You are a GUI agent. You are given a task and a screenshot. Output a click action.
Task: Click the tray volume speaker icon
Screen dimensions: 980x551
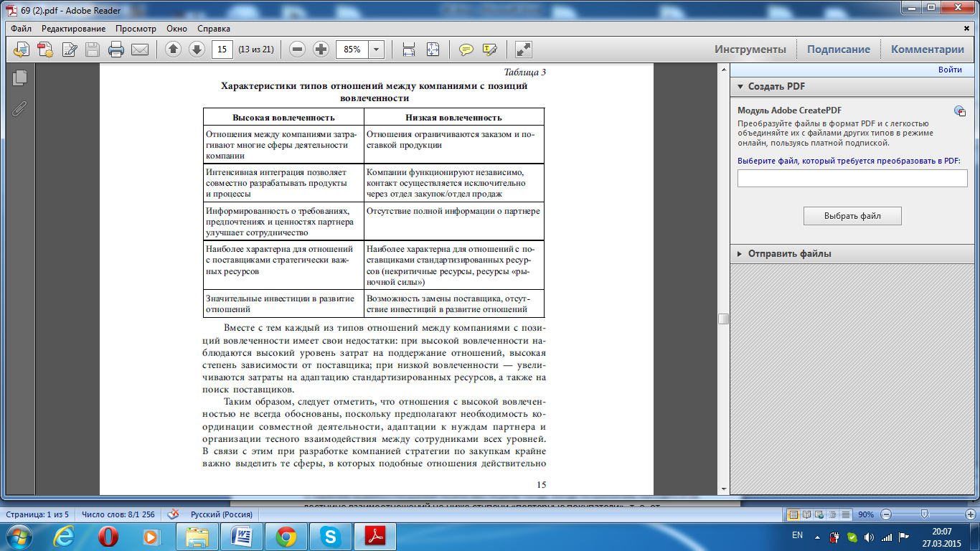tap(869, 537)
